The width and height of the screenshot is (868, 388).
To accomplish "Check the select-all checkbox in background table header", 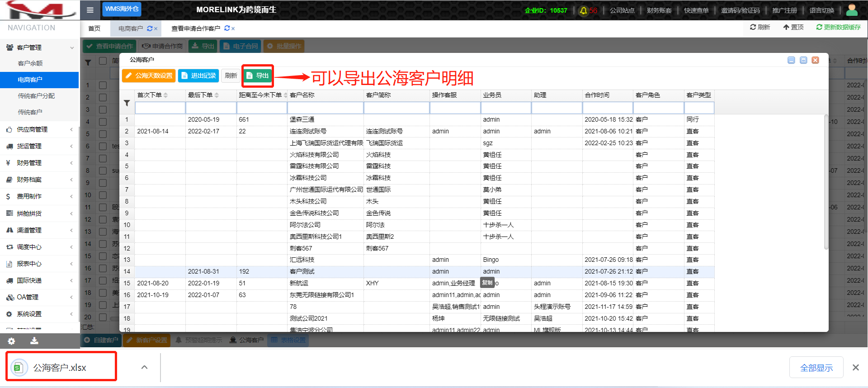I will tap(103, 61).
